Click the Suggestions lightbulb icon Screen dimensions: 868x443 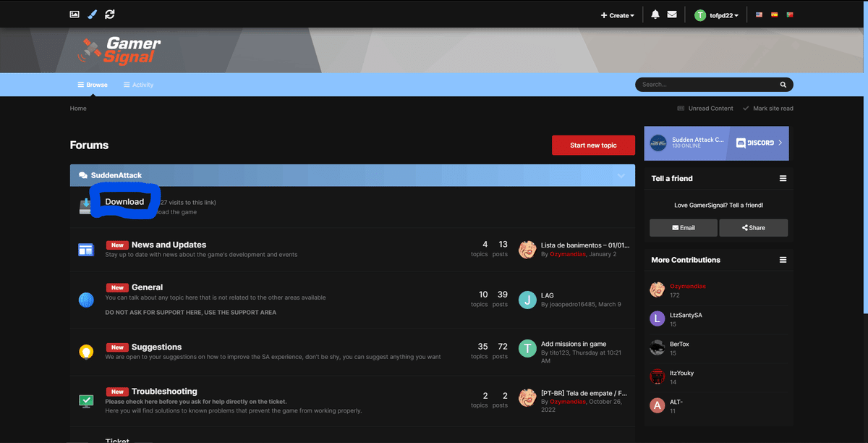pos(86,352)
